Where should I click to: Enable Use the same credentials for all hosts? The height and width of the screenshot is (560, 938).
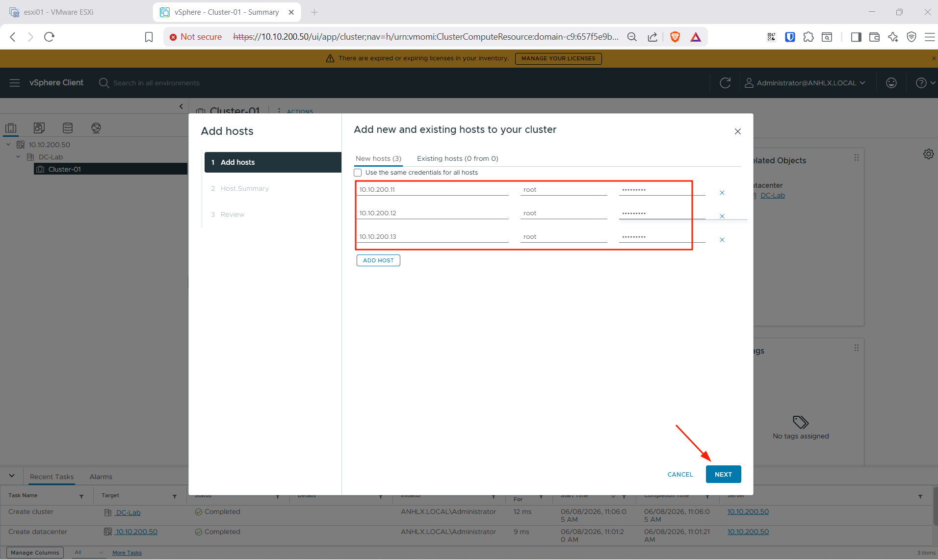pos(358,173)
